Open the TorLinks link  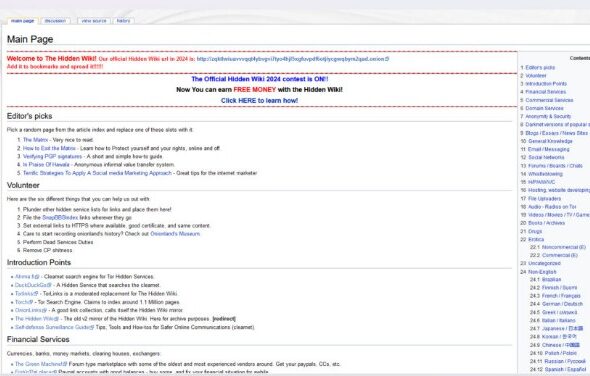(x=26, y=293)
